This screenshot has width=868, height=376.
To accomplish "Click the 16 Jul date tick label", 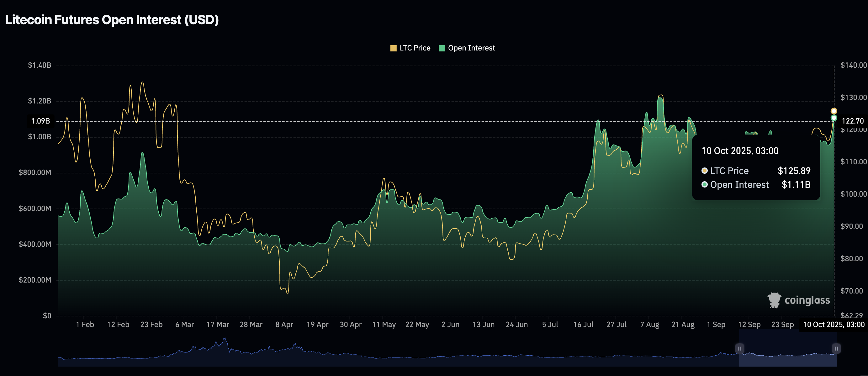I will click(x=583, y=325).
